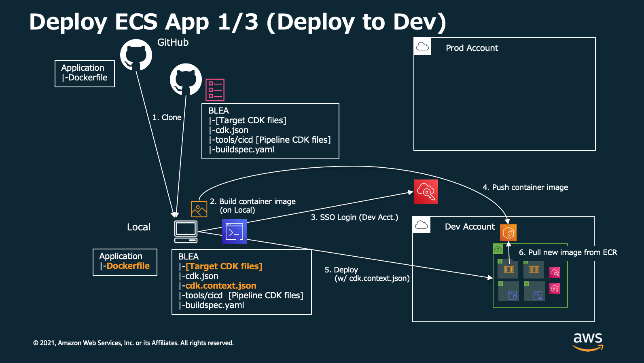Click the lock badge on the right Aurora subnet

(527, 284)
